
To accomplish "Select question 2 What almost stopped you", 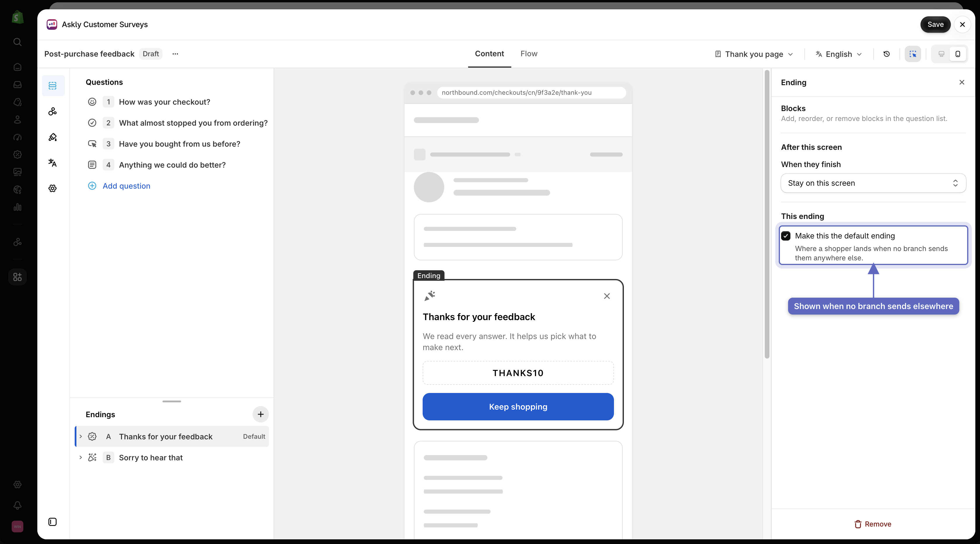I will 172,123.
